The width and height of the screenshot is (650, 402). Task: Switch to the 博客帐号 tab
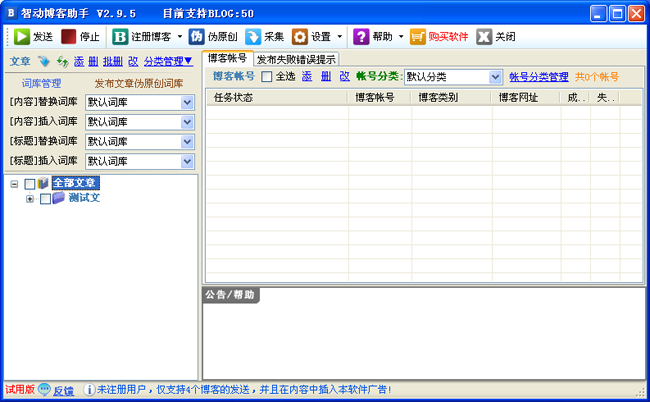coord(227,58)
